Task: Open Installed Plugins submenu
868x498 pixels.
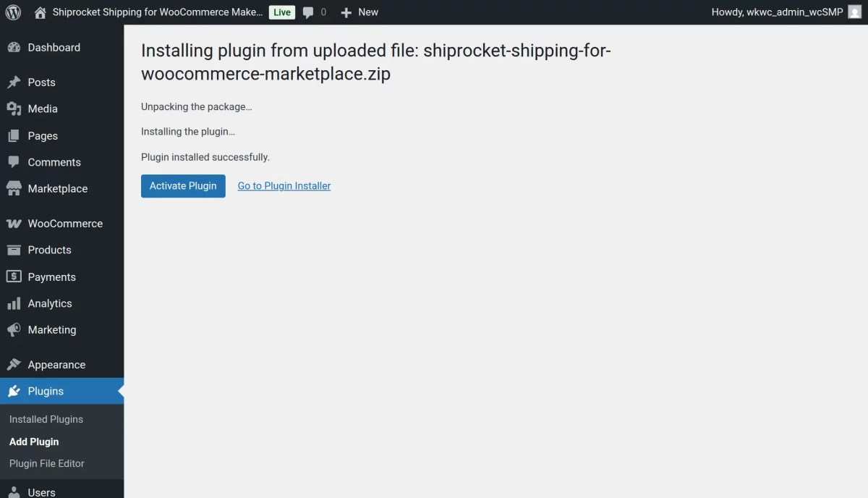Action: coord(46,419)
